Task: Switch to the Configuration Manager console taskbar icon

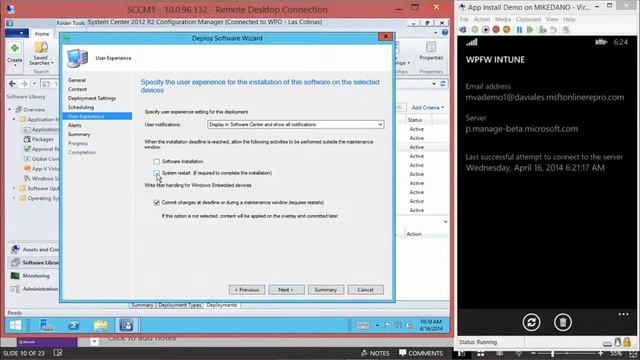Action: 126,325
